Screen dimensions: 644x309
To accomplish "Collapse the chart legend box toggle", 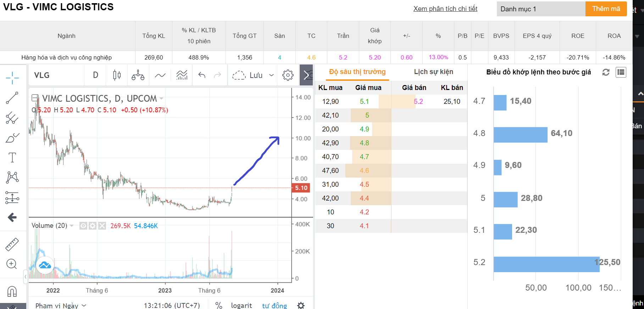I will click(35, 98).
